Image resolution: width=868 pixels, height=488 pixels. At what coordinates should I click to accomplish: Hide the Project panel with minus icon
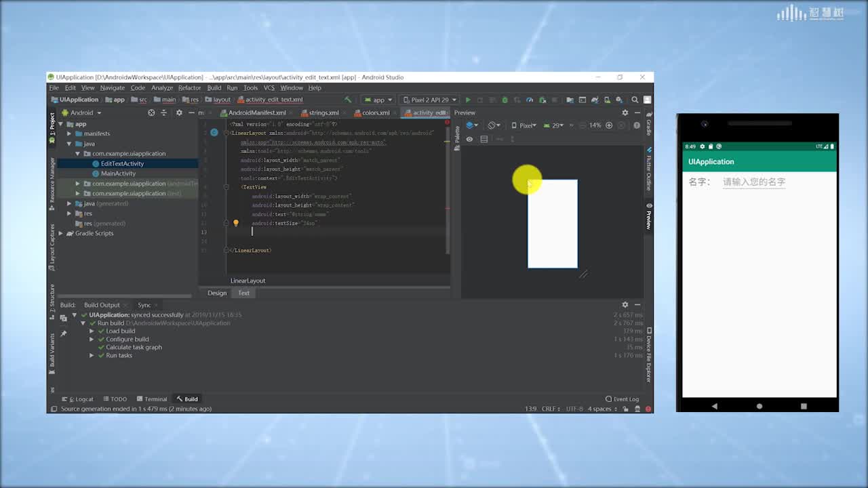pyautogui.click(x=191, y=113)
